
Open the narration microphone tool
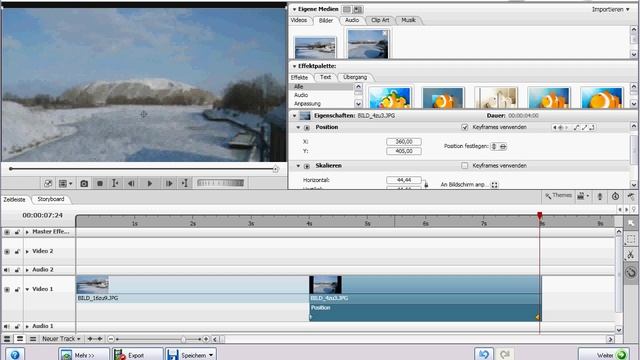pos(600,196)
